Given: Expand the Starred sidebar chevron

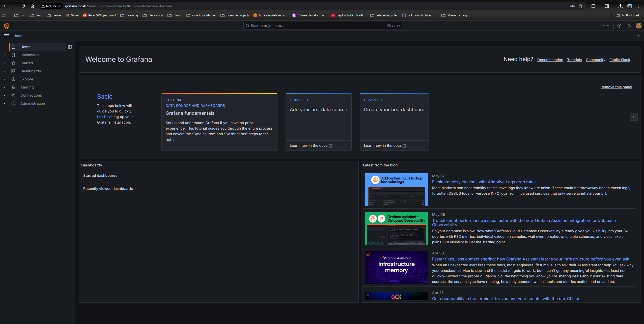Looking at the screenshot, I should (4, 63).
